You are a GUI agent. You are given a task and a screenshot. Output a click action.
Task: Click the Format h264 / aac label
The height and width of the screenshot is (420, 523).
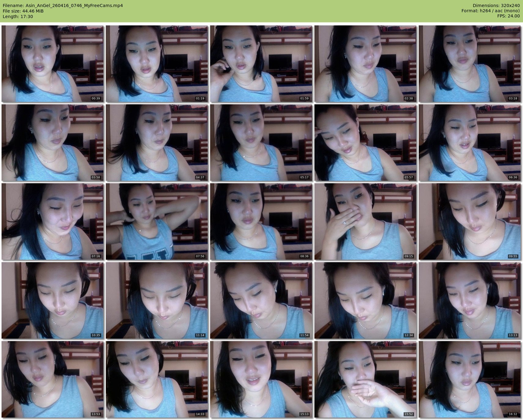point(490,11)
